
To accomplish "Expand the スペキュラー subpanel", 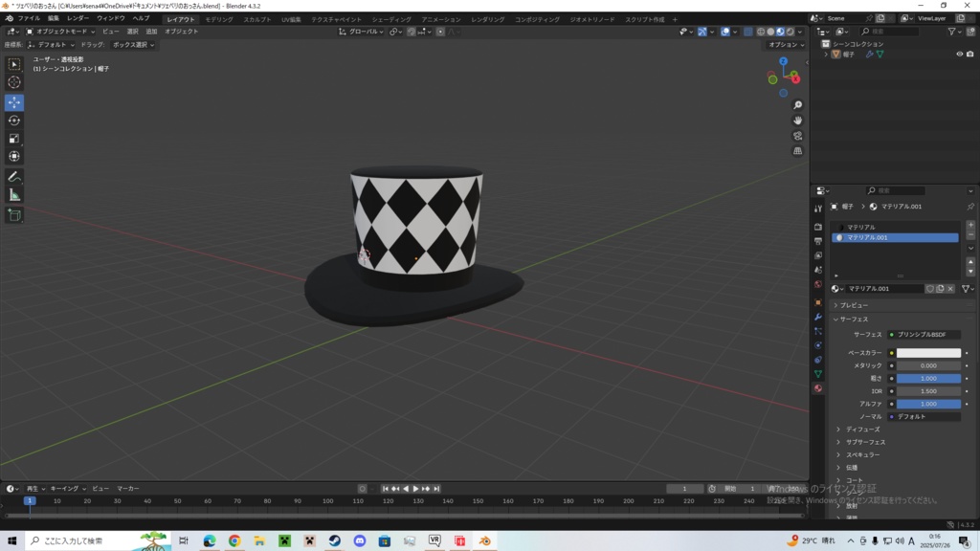I will pos(862,454).
